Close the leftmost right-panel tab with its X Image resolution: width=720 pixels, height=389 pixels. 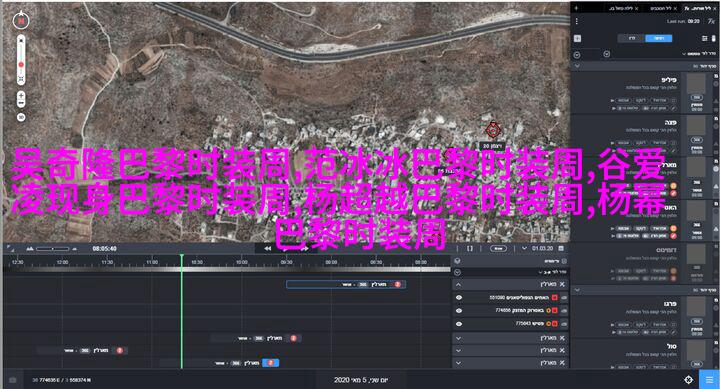(x=636, y=8)
